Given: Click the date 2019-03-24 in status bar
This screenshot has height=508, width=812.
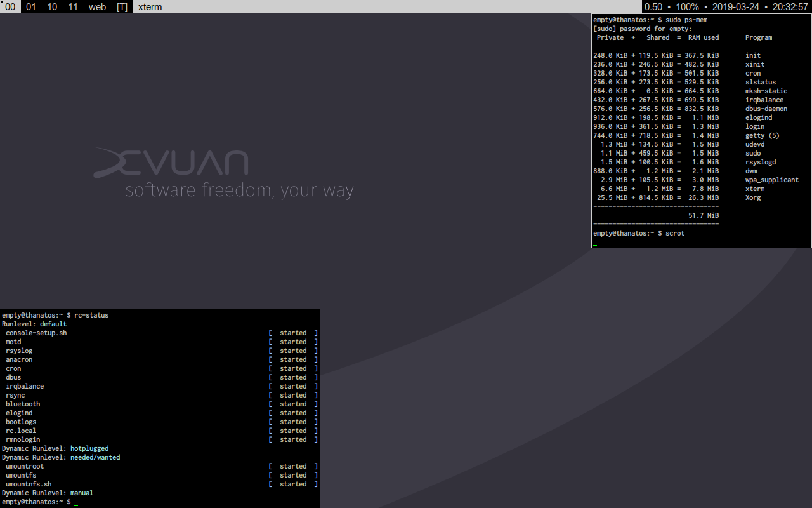Looking at the screenshot, I should tap(735, 7).
